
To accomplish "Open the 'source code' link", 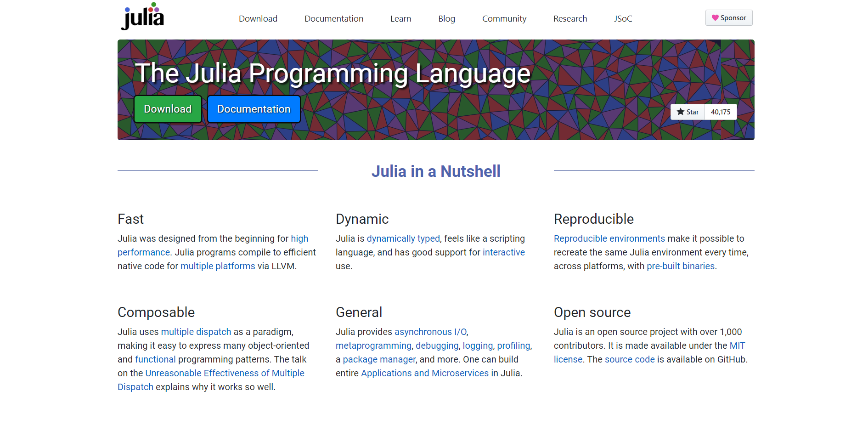I will pos(630,359).
